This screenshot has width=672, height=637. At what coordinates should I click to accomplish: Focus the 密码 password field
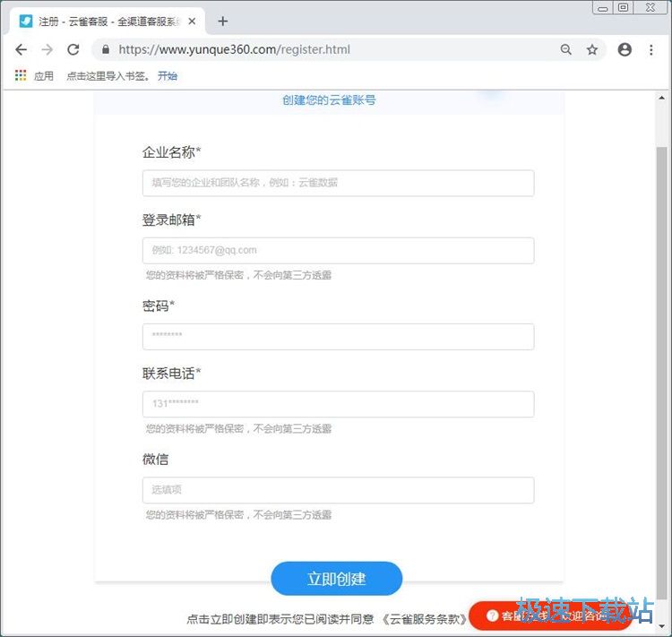338,337
